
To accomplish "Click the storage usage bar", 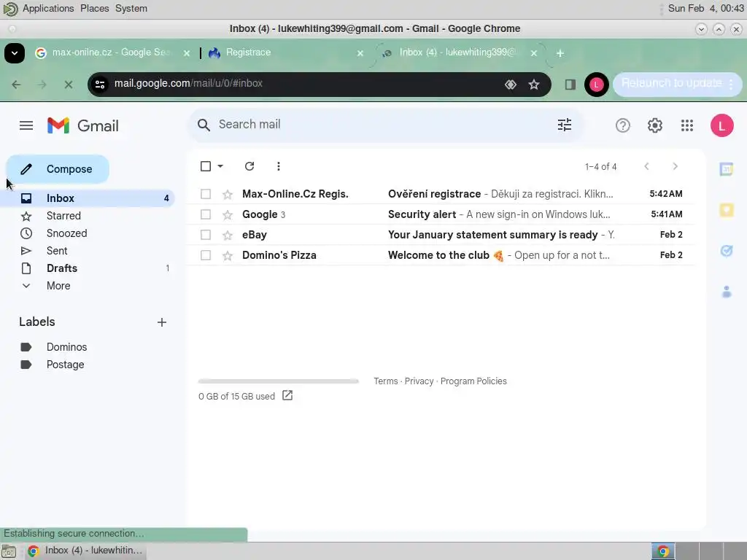I will click(x=278, y=381).
